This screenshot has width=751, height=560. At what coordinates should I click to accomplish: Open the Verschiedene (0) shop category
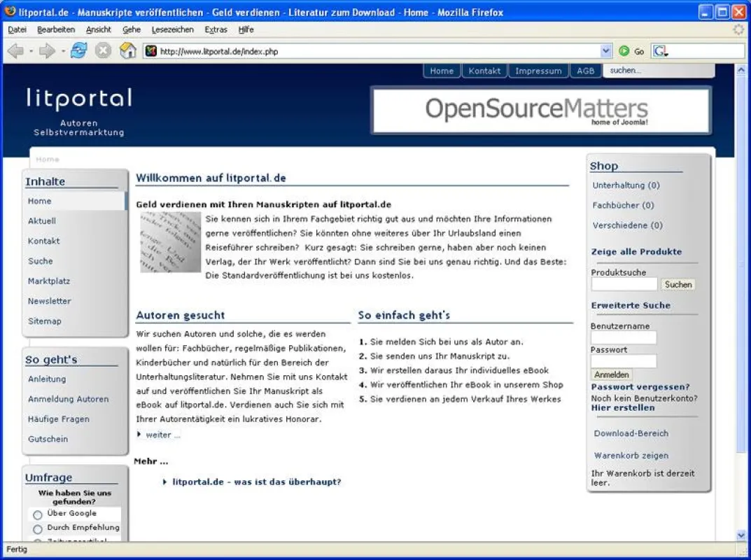(x=627, y=225)
